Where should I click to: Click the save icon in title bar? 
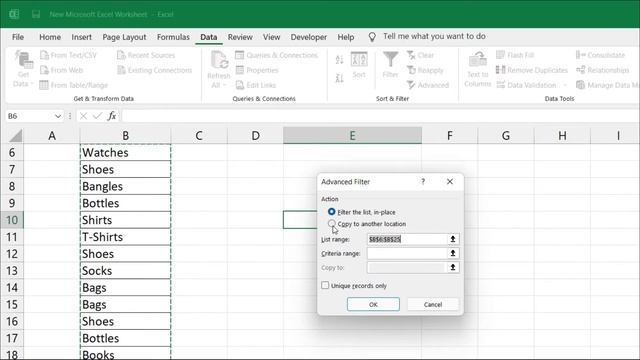tap(36, 14)
